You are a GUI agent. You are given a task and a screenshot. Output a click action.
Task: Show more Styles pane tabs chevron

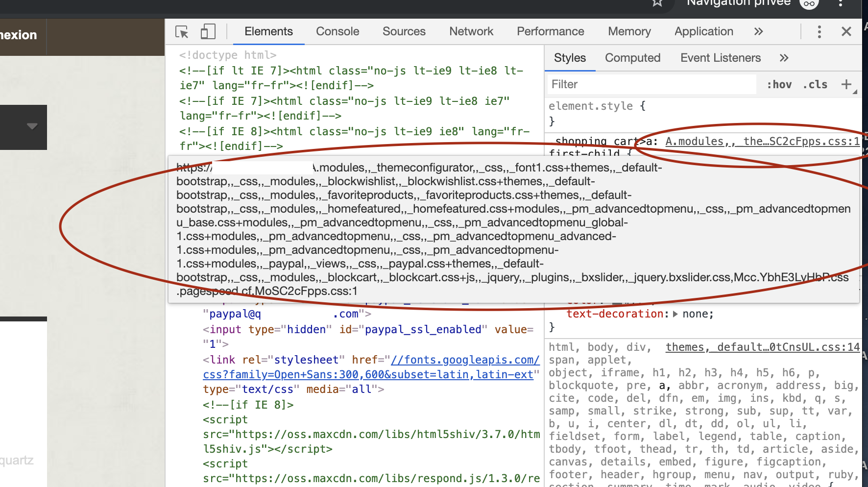coord(784,58)
